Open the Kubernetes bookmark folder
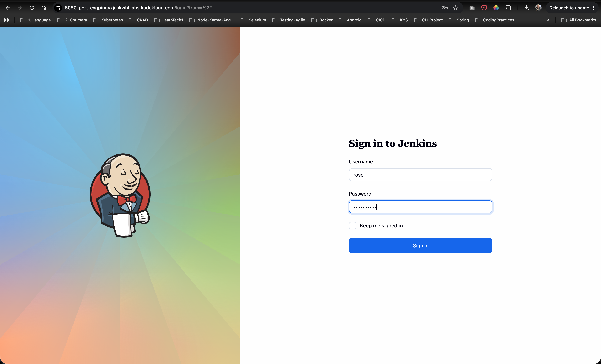Viewport: 601px width, 364px height. coord(108,20)
